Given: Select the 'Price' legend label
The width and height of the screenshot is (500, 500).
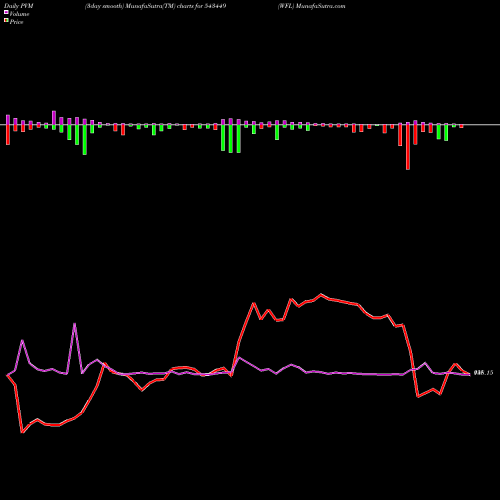Looking at the screenshot, I should pyautogui.click(x=16, y=22).
